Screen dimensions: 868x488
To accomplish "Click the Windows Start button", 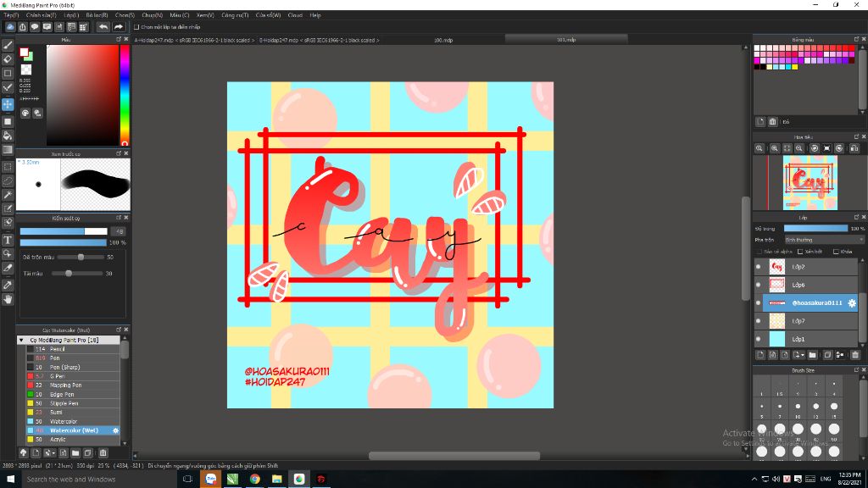I will [10, 480].
